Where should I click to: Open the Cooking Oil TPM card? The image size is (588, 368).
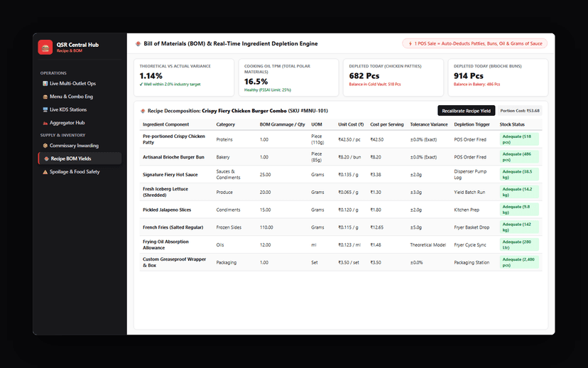pos(289,77)
